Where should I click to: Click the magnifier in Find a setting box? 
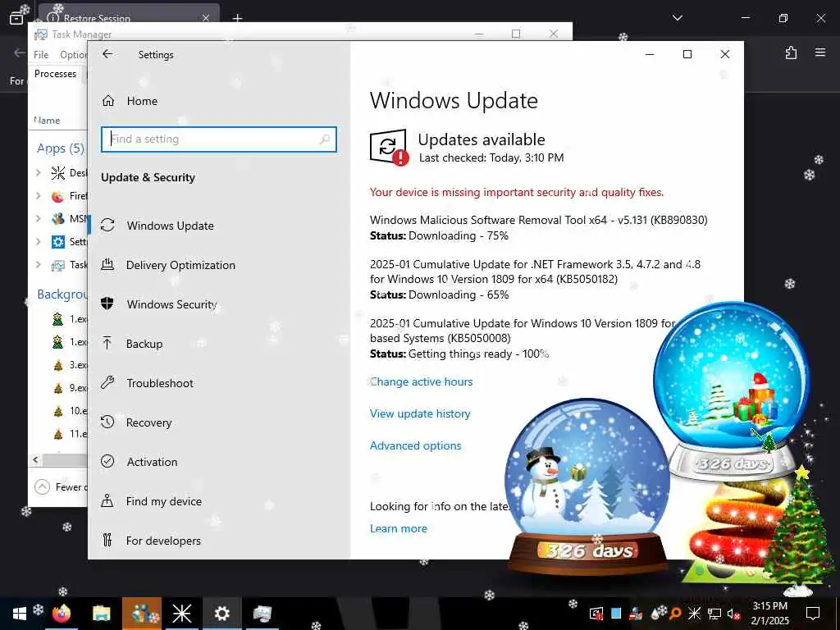325,139
